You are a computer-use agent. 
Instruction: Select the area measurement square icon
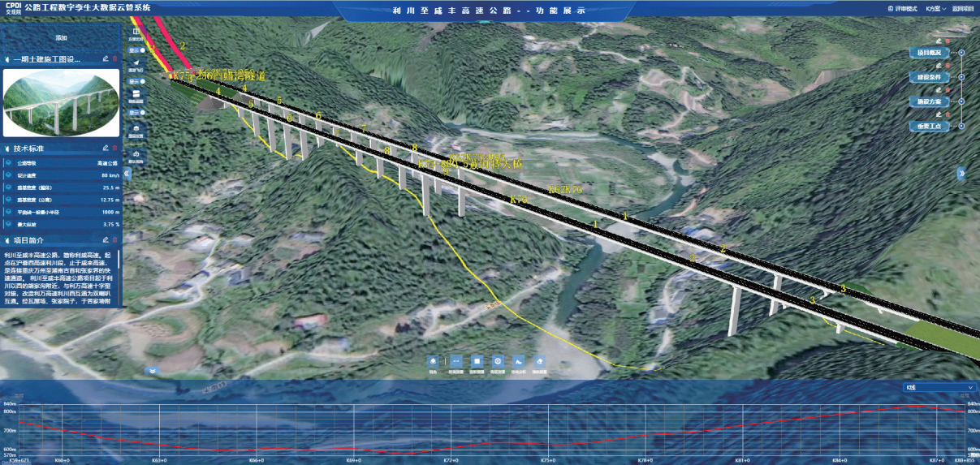coord(477,361)
